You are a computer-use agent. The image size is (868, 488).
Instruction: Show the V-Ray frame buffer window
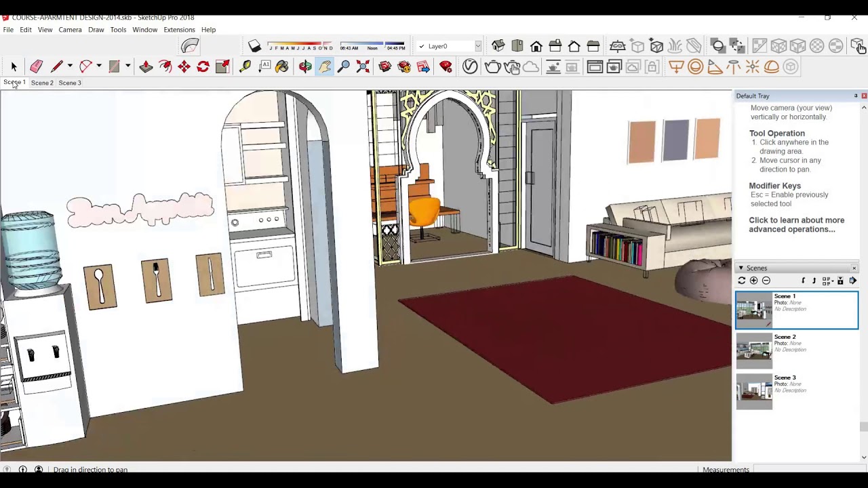click(x=595, y=66)
